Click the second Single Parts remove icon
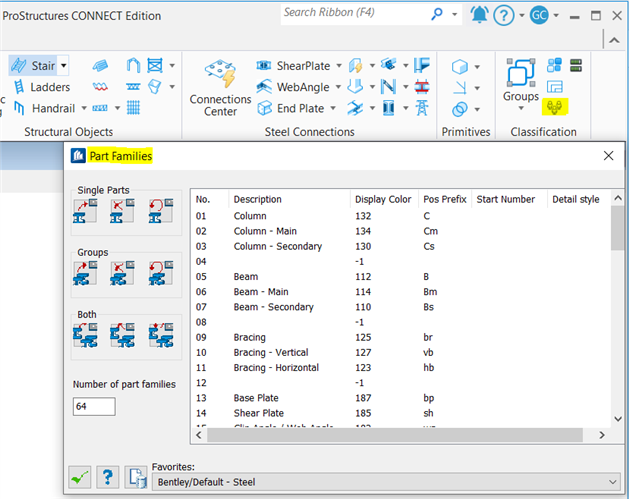 122,211
